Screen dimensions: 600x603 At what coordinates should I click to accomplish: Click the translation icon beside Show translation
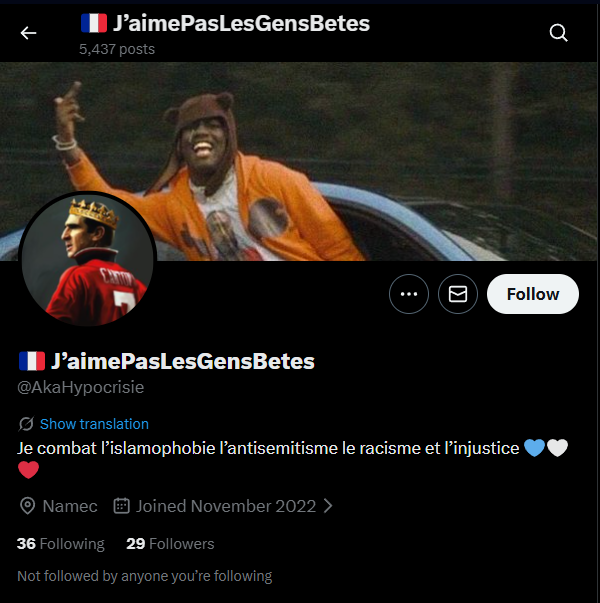point(26,424)
